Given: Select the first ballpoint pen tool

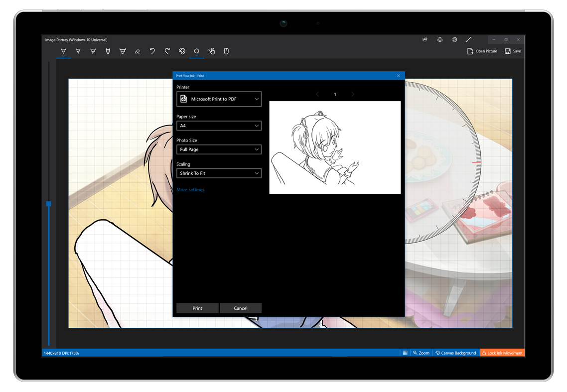Looking at the screenshot, I should [x=63, y=51].
